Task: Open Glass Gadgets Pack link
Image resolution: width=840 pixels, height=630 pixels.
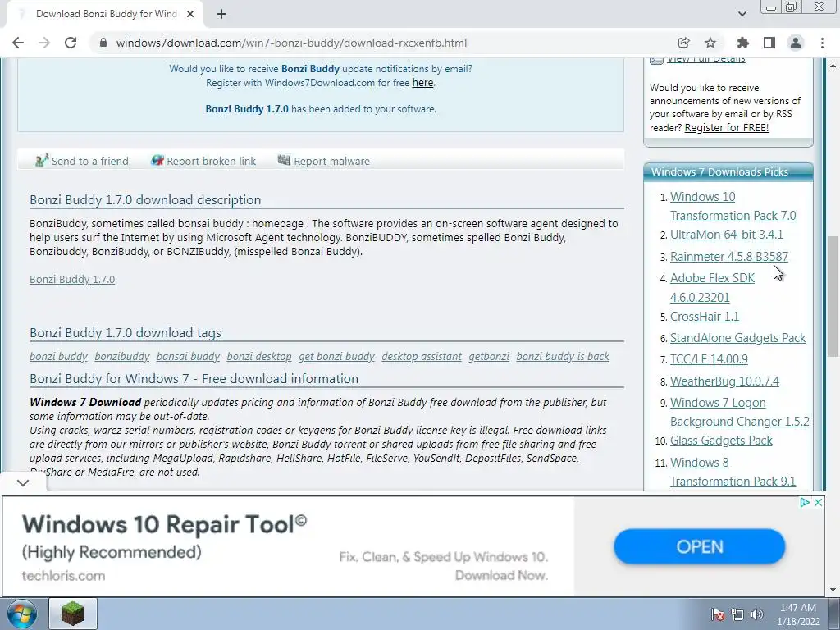Action: point(721,441)
